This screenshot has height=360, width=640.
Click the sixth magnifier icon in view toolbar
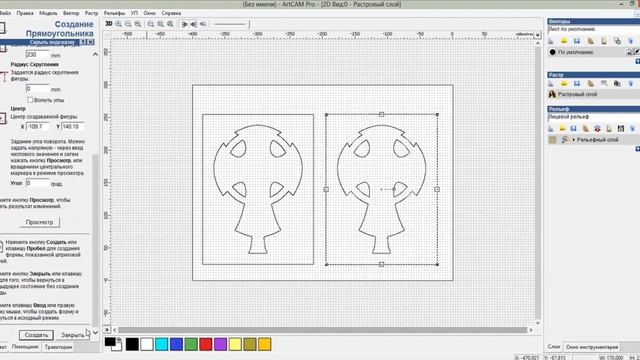(x=170, y=24)
